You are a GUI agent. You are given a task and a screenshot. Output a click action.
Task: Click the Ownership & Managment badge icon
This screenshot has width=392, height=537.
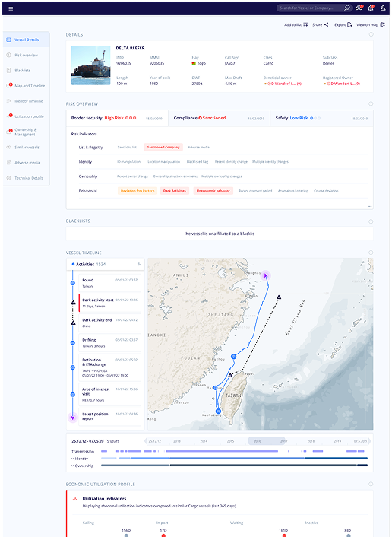(9, 131)
